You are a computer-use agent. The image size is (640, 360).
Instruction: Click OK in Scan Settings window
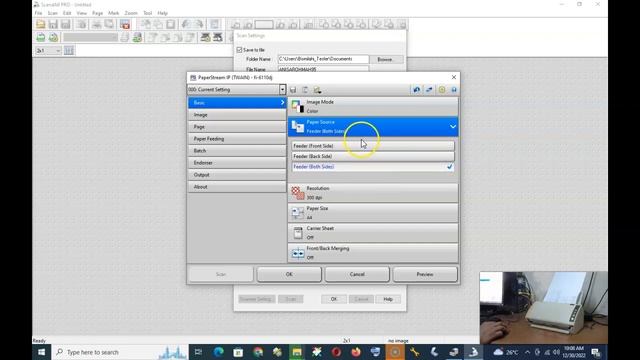(333, 299)
